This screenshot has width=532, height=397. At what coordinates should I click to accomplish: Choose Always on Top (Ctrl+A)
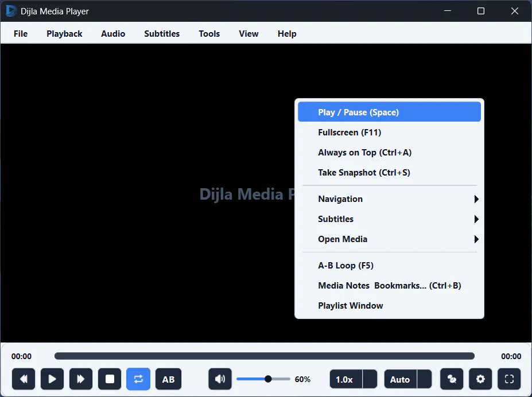pos(389,152)
